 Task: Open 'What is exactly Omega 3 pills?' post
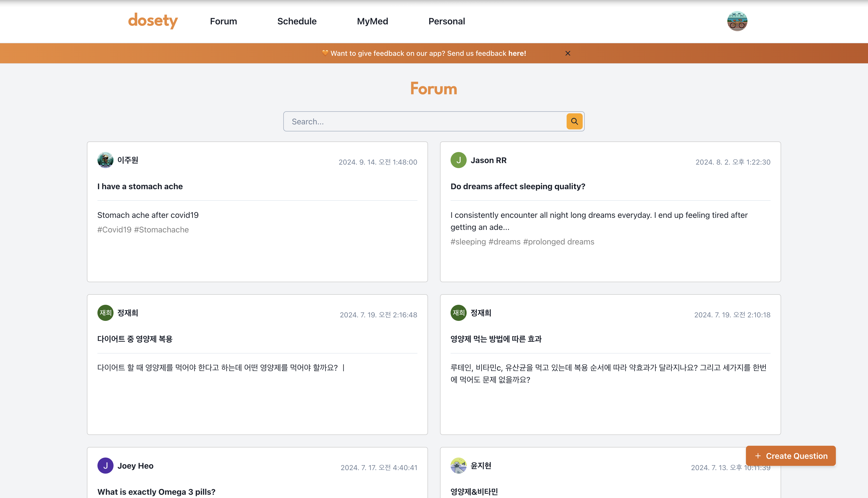click(x=156, y=492)
